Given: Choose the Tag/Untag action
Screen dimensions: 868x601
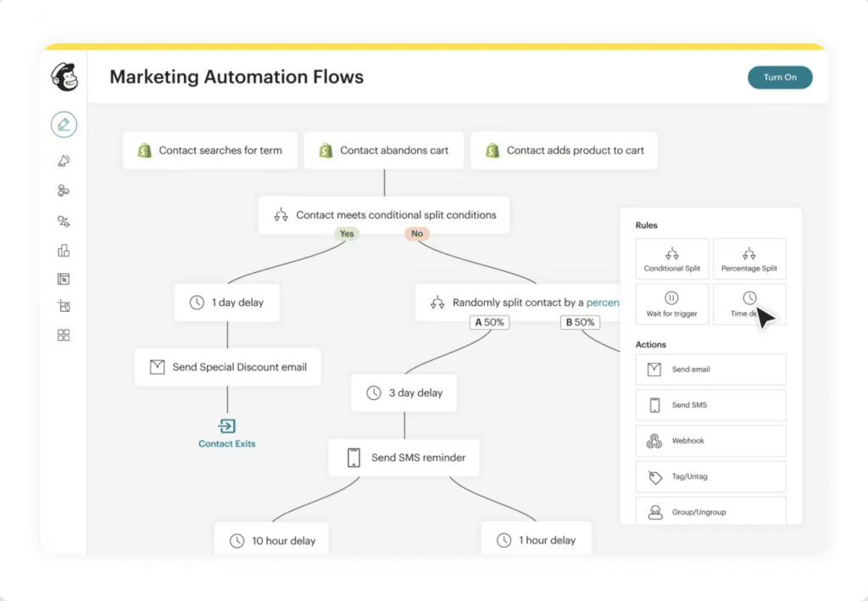Looking at the screenshot, I should 711,476.
